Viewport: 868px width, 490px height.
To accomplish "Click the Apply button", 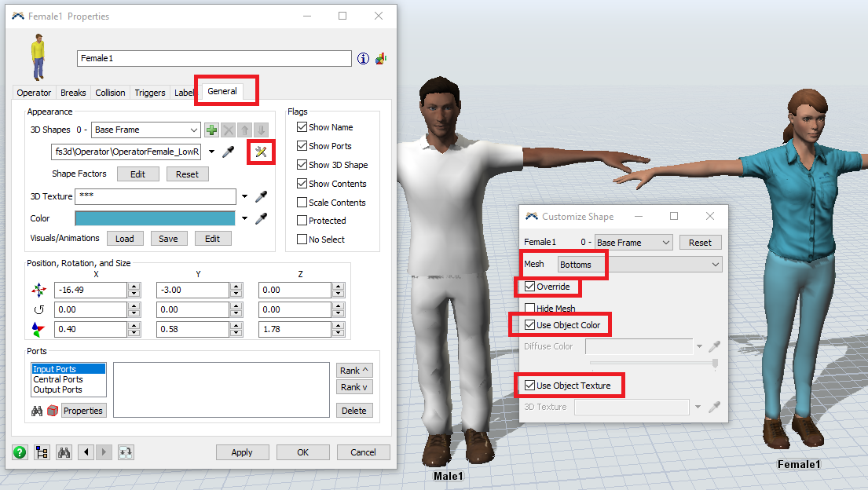I will click(242, 452).
